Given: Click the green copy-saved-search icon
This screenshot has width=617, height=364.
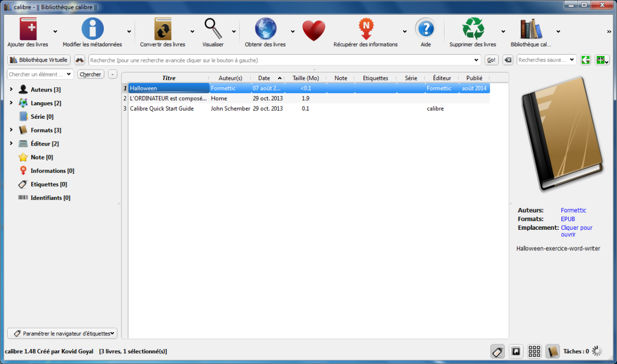Looking at the screenshot, I should [586, 60].
